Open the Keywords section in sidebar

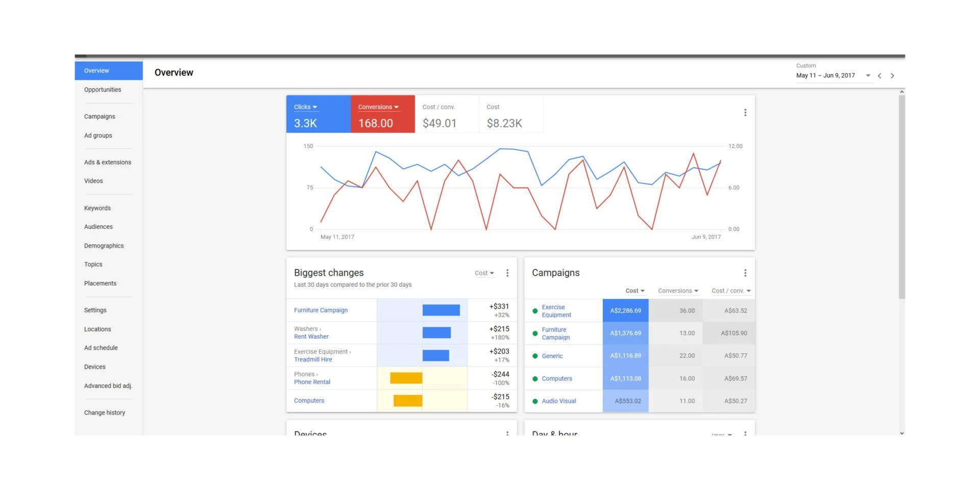[x=97, y=208]
